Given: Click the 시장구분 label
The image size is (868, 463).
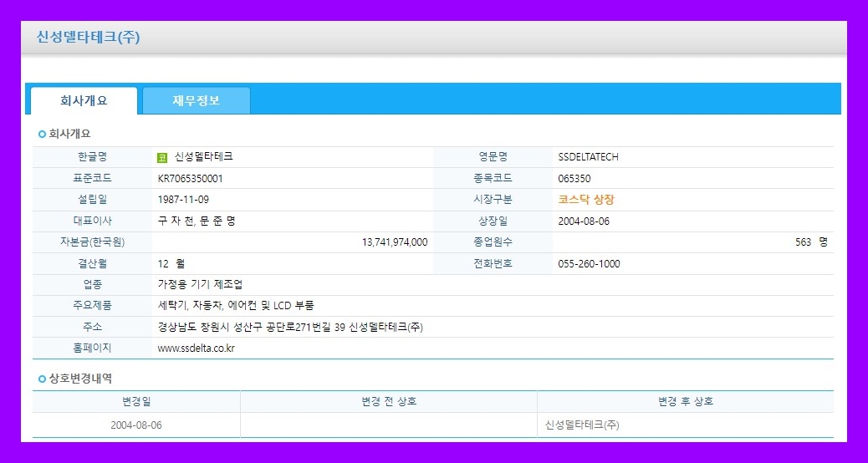Looking at the screenshot, I should pyautogui.click(x=493, y=200).
